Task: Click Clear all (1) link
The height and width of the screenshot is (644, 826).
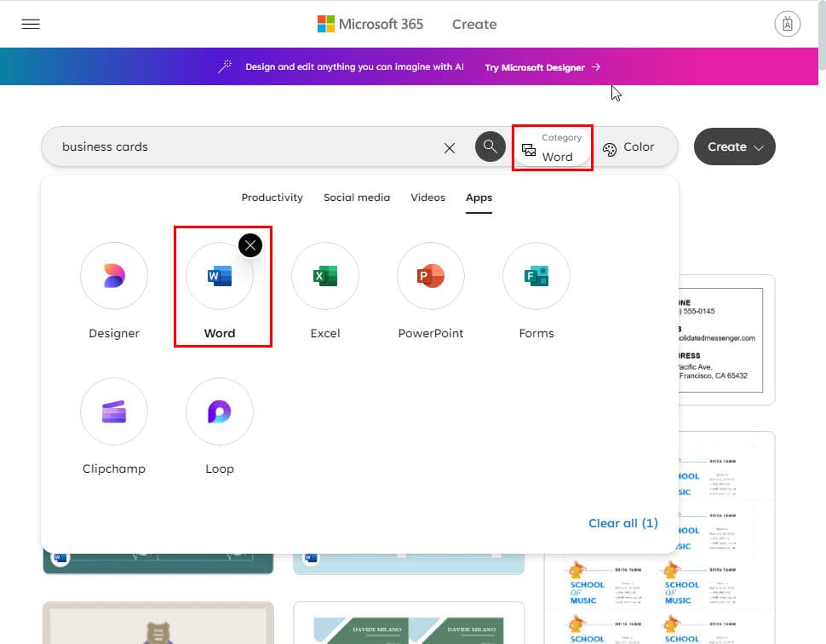Action: 623,523
